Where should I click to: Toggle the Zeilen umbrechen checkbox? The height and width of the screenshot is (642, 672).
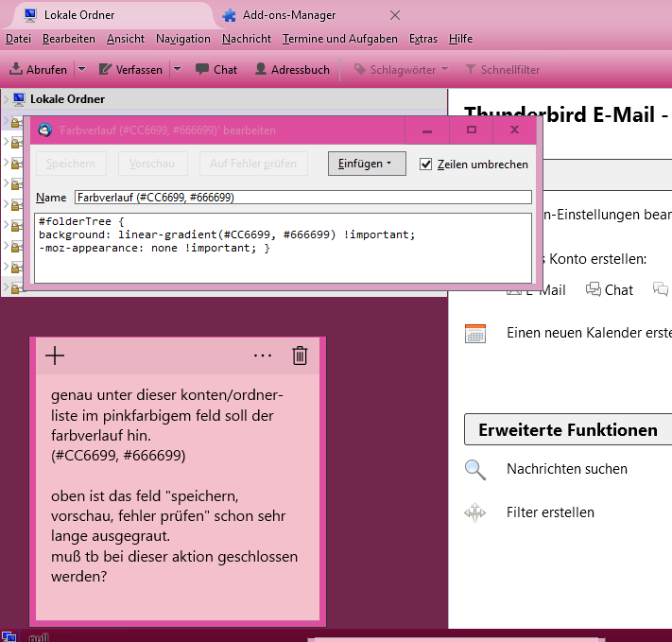click(425, 165)
